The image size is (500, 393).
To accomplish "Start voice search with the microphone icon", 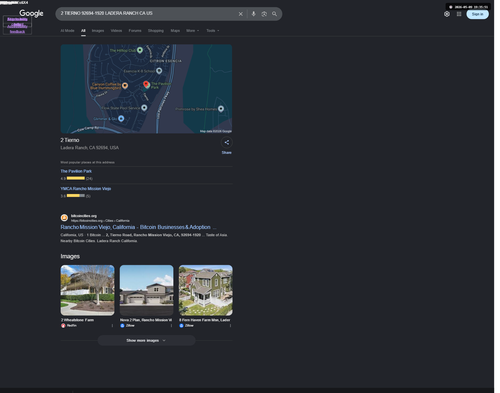I will pos(254,14).
